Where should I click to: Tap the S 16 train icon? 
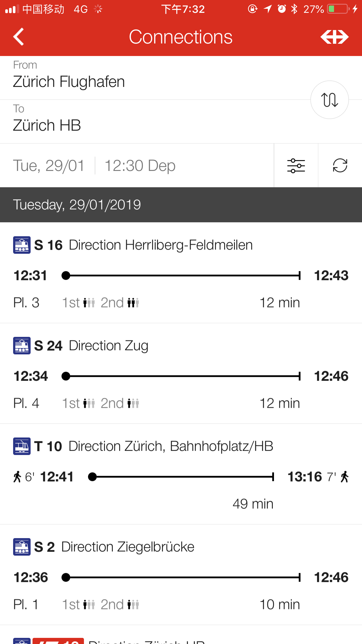pyautogui.click(x=22, y=245)
